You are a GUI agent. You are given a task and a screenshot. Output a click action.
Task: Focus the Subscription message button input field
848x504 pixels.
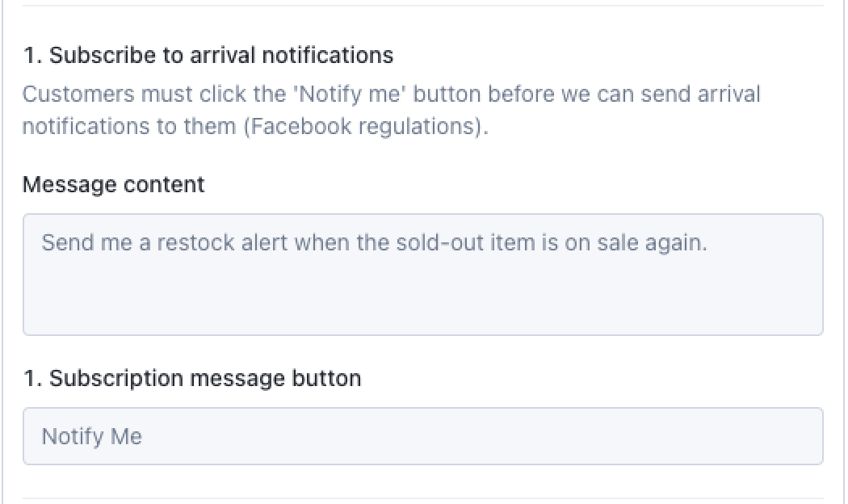point(422,436)
